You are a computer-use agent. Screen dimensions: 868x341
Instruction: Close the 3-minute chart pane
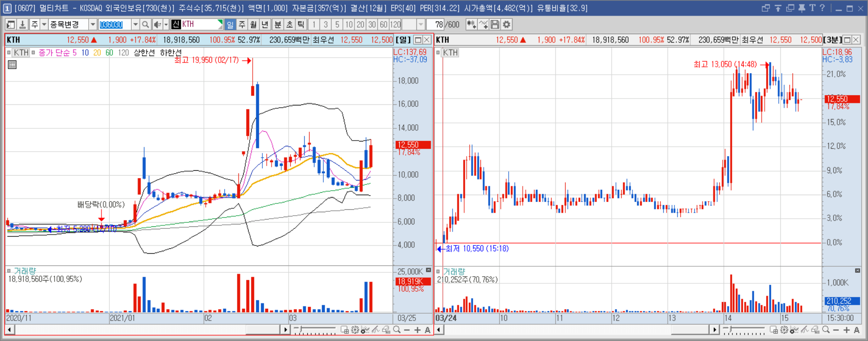click(856, 40)
